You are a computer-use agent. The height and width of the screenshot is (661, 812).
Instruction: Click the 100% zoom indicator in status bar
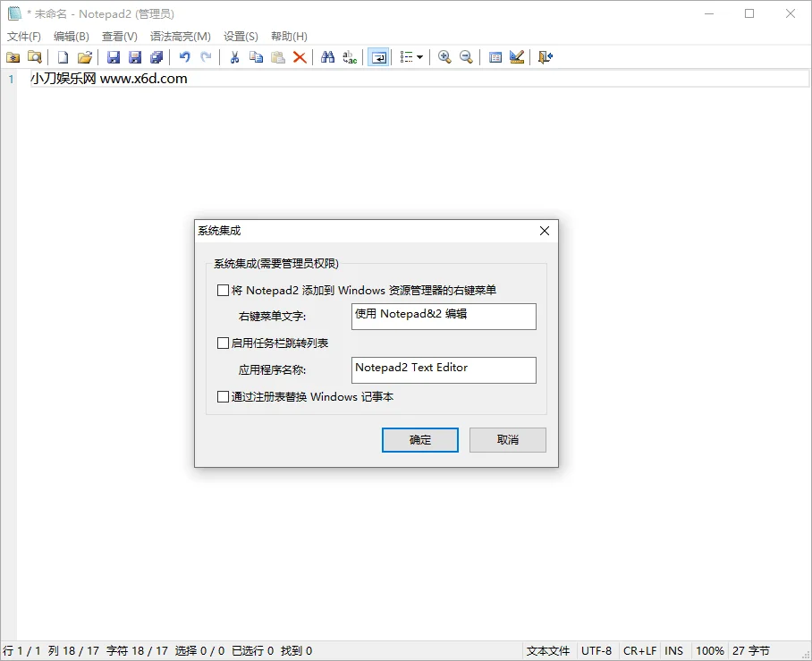tap(709, 650)
